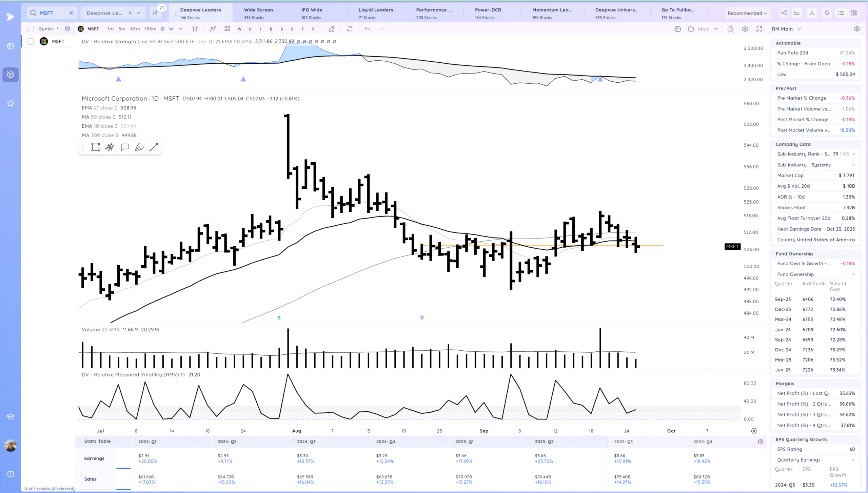Open screener filter sliders icon
Viewport: 868px width, 493px height.
(x=155, y=13)
